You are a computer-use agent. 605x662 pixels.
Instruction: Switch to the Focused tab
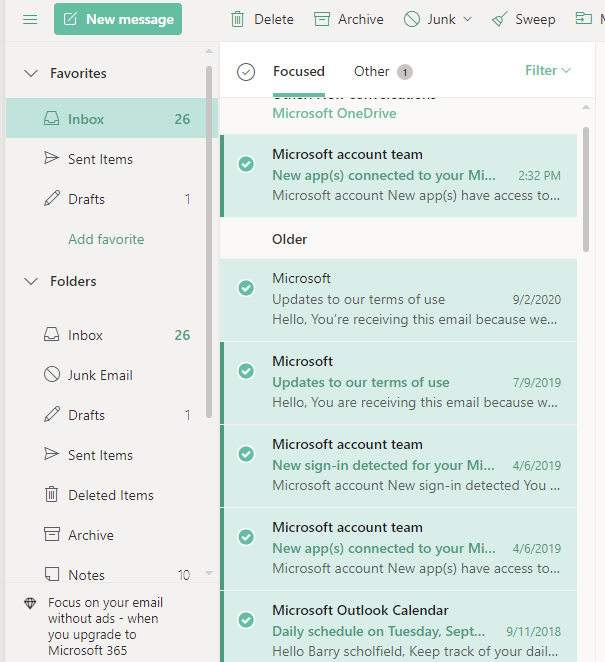pos(298,71)
